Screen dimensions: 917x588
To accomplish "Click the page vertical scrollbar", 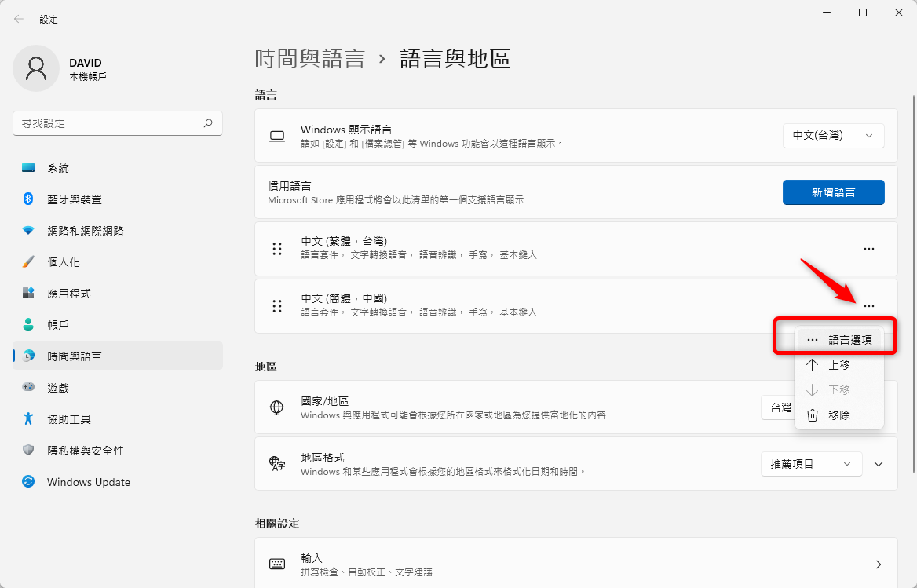I will click(x=914, y=283).
